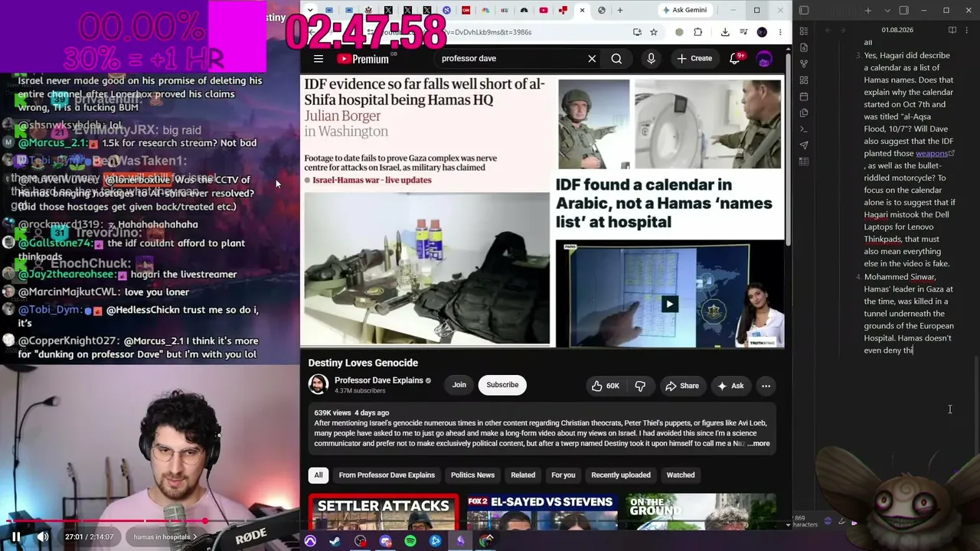The image size is (980, 551).
Task: Select the 'Related' chip
Action: pyautogui.click(x=523, y=475)
